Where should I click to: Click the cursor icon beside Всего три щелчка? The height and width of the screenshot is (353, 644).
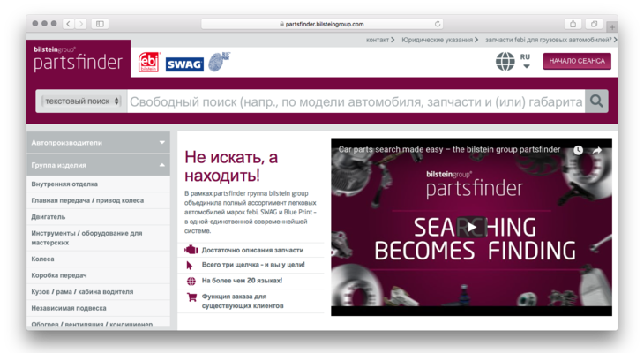190,266
